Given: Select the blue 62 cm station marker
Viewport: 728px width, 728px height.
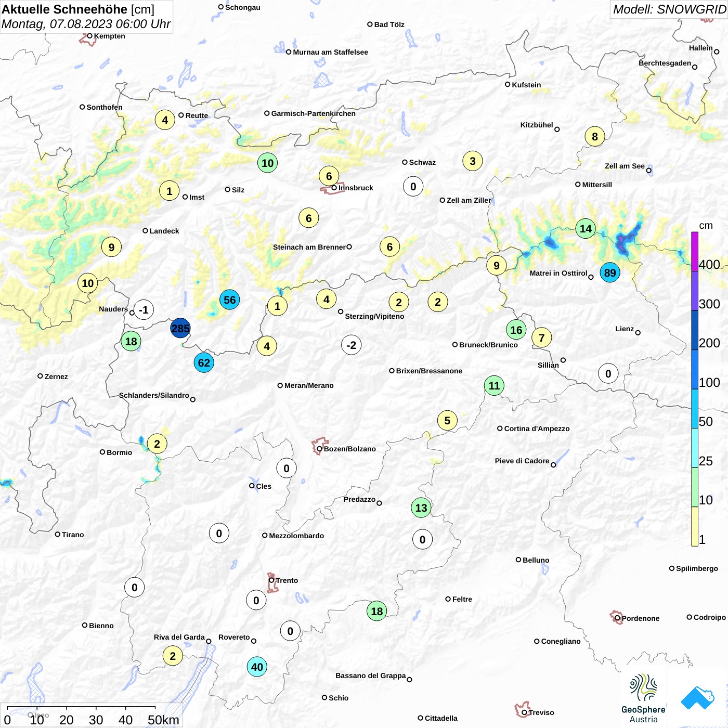Looking at the screenshot, I should (204, 362).
